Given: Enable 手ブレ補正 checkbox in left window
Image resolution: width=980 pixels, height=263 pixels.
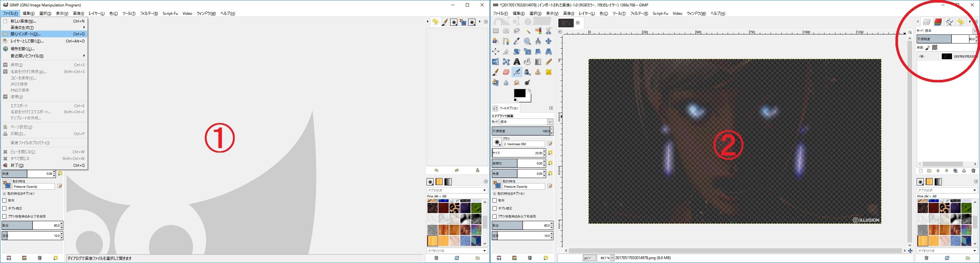Looking at the screenshot, I should coord(4,209).
